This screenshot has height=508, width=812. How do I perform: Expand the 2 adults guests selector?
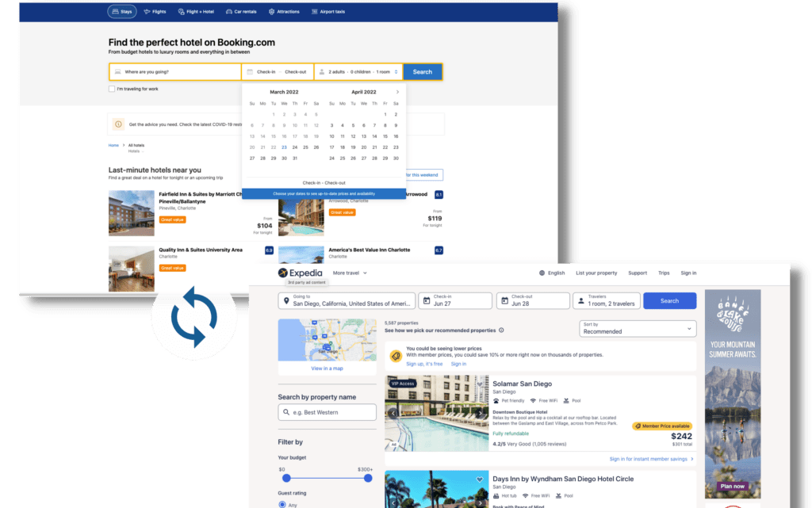[x=358, y=72]
